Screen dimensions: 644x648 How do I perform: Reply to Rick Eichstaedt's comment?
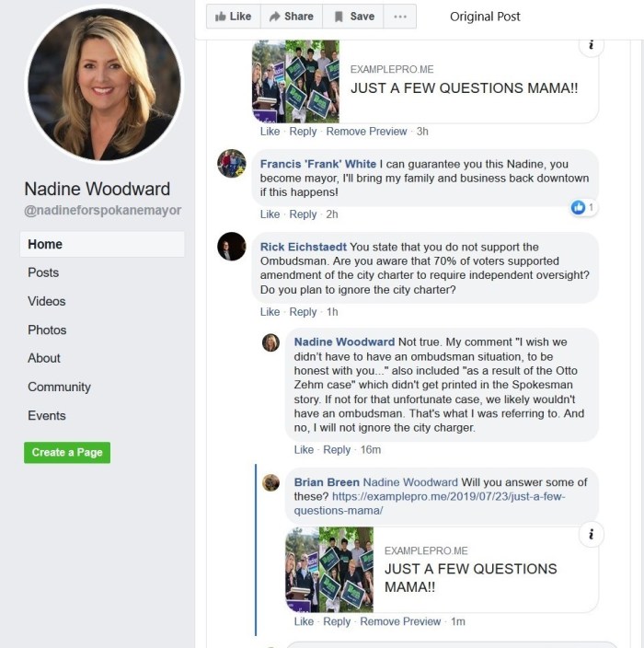[303, 312]
